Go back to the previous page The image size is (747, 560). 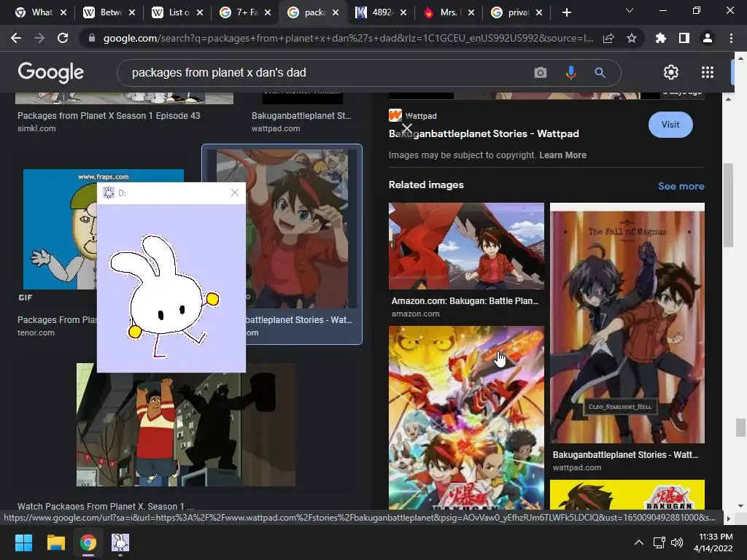16,38
